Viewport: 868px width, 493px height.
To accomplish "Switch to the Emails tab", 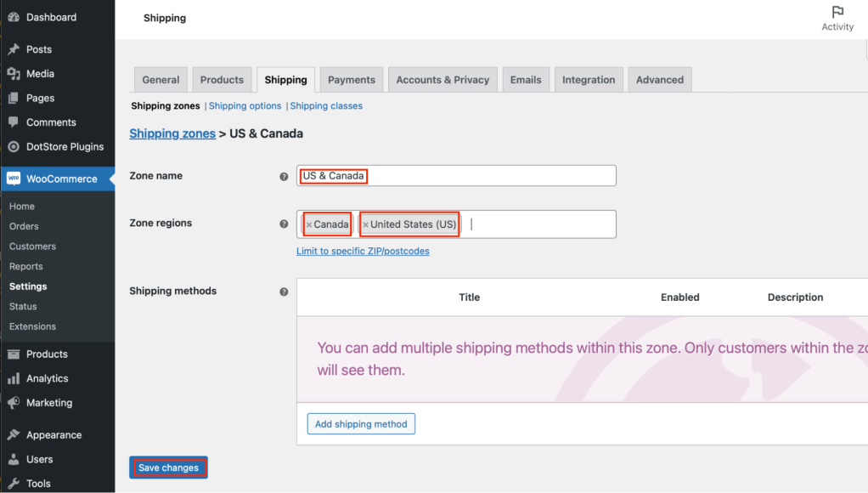I will pos(525,79).
